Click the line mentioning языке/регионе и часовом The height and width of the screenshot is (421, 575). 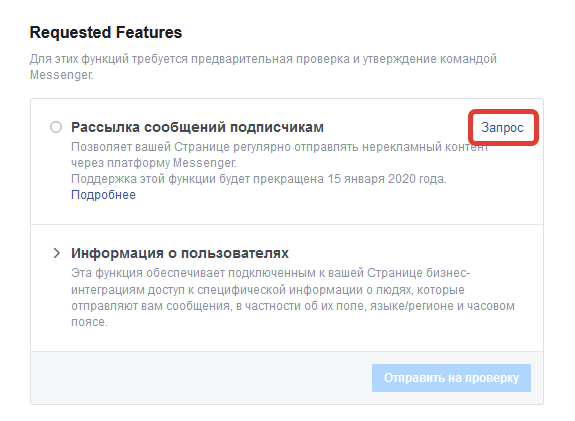click(x=293, y=306)
